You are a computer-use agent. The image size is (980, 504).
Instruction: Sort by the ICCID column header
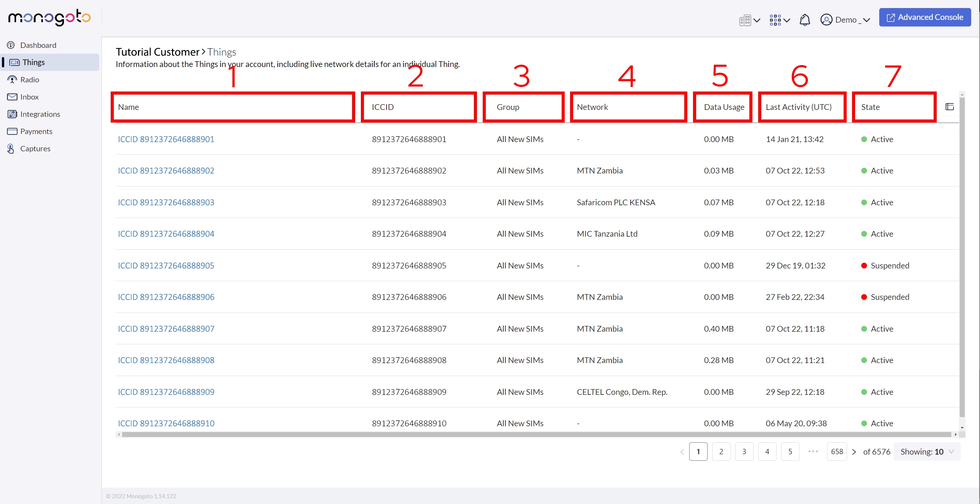(382, 107)
